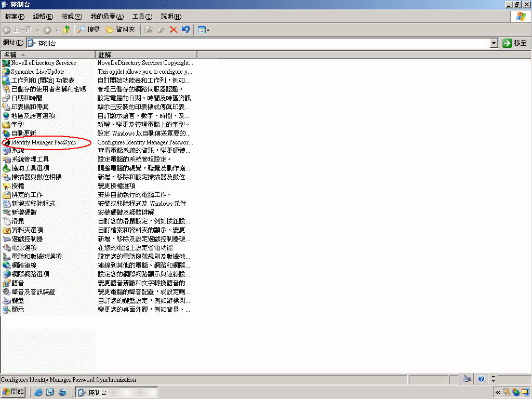
Task: Click the Up folder navigation icon
Action: click(x=65, y=30)
